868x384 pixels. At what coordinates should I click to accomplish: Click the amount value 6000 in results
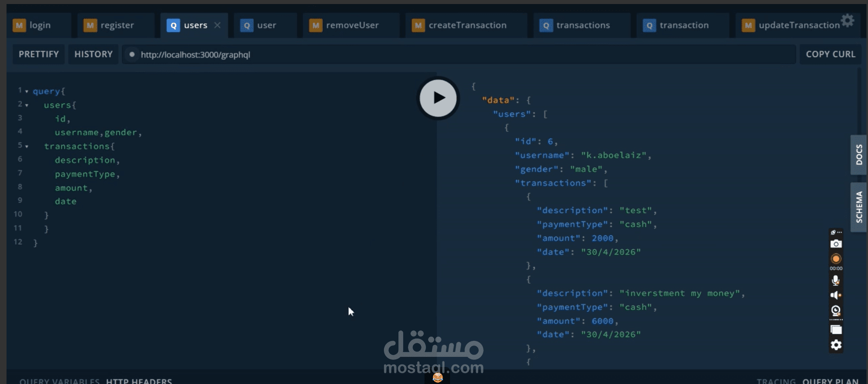point(602,321)
